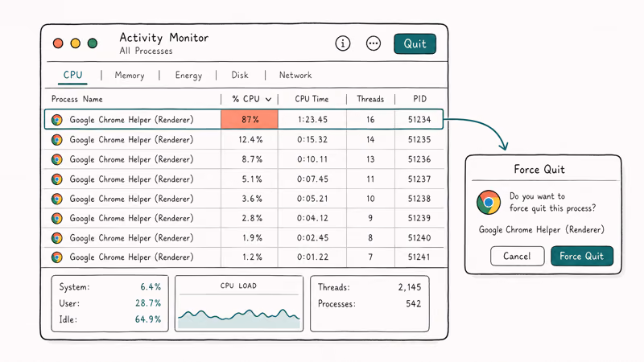
Task: Click the 0:10.11 CPU Time cell
Action: (x=312, y=159)
